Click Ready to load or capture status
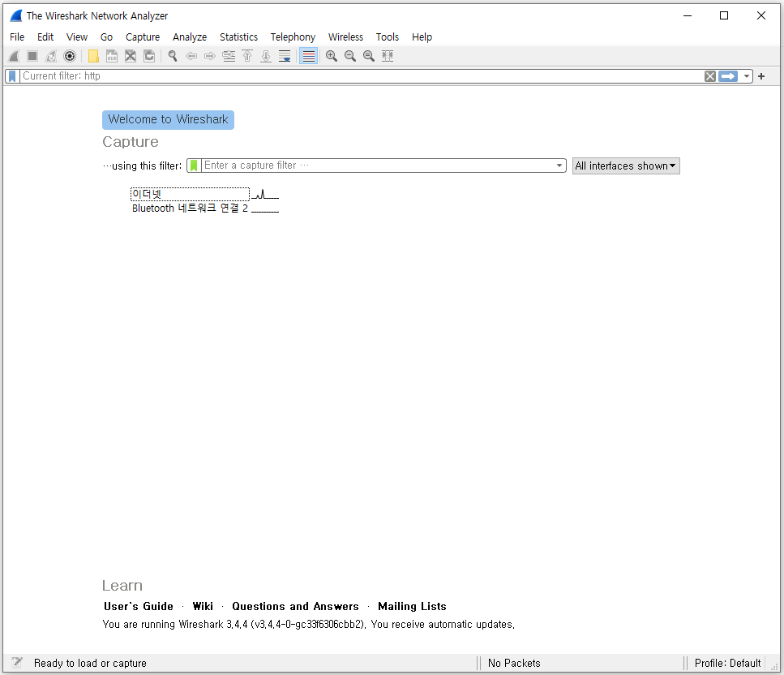This screenshot has width=784, height=675. [x=90, y=663]
